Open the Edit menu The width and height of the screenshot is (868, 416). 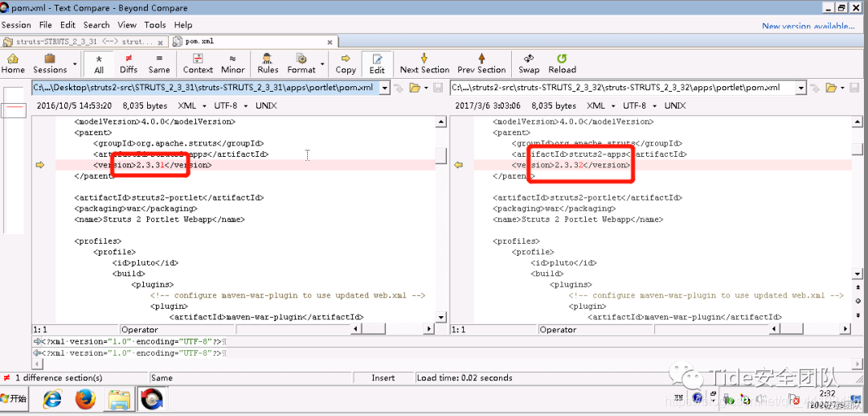68,25
